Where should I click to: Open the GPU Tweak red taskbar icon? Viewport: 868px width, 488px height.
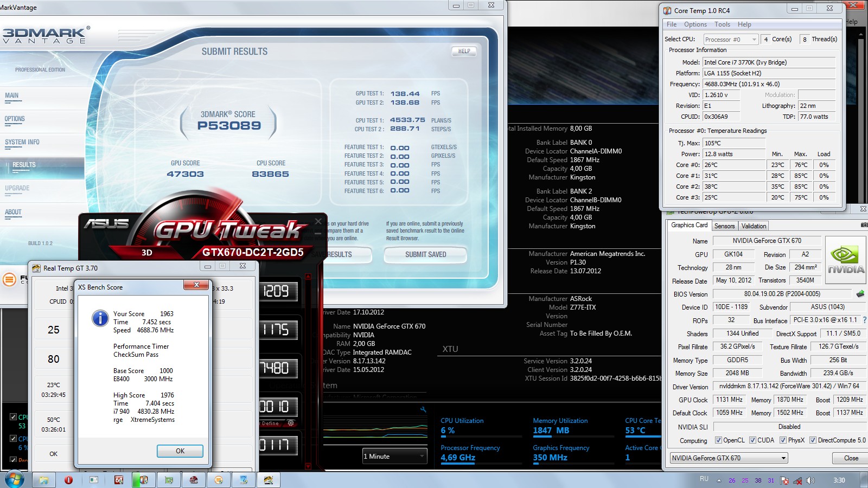194,480
